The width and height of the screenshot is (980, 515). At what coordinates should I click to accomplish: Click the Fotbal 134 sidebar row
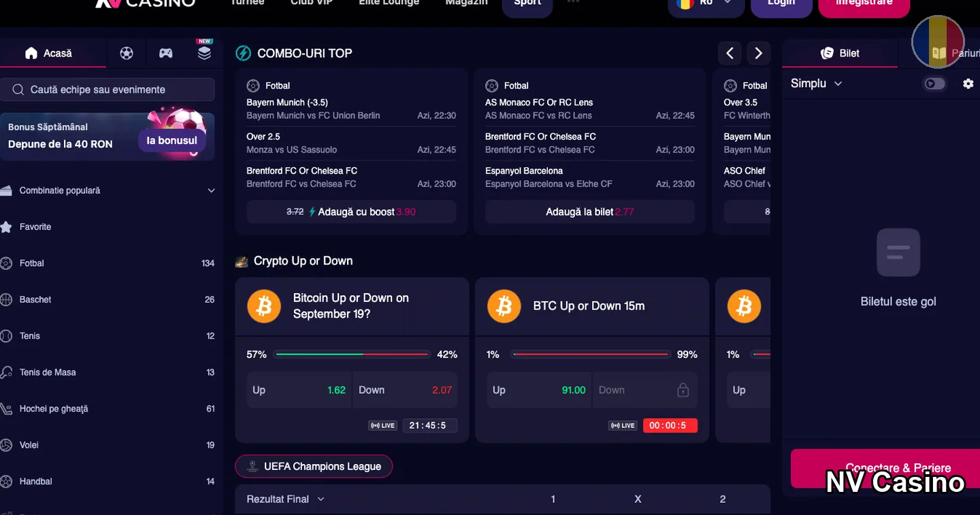(108, 263)
